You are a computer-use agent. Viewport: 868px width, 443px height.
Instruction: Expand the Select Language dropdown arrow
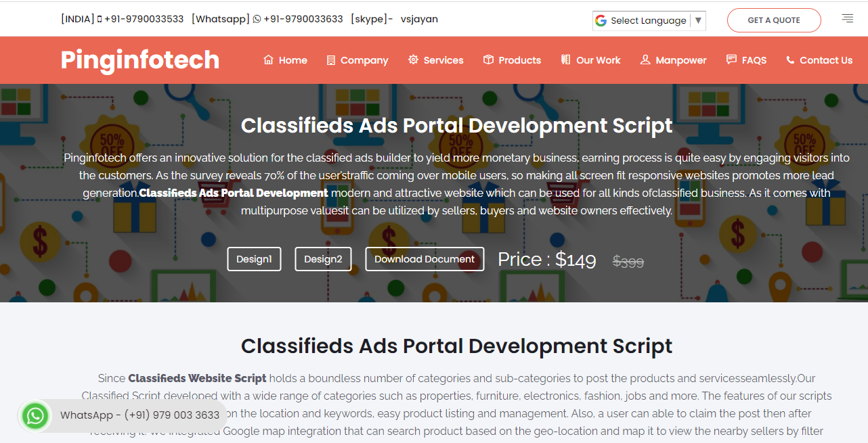click(x=698, y=20)
